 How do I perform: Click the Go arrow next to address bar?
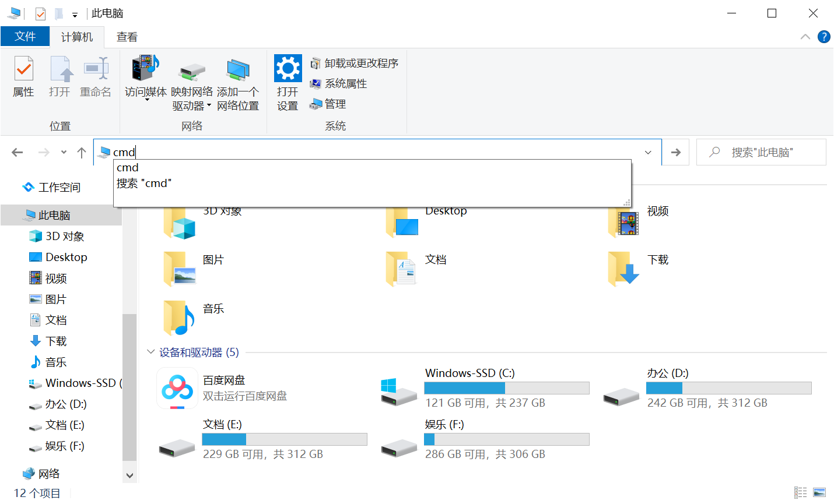pyautogui.click(x=675, y=152)
